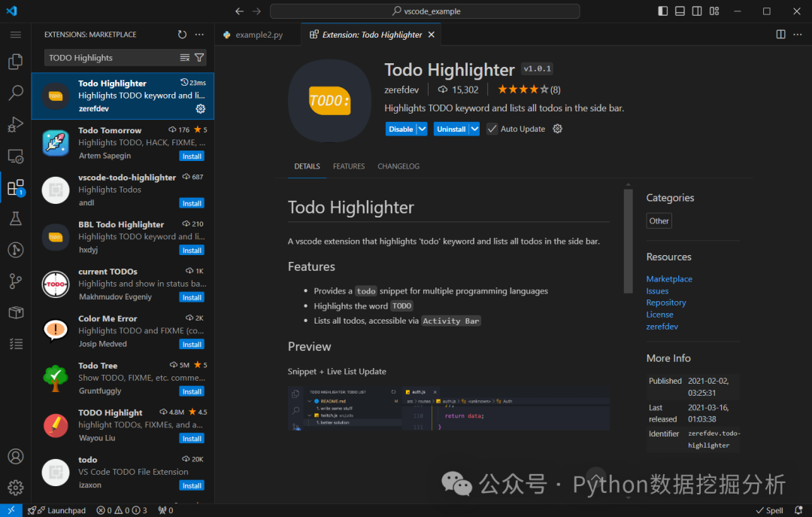The height and width of the screenshot is (517, 812).
Task: Open the zerefdev publisher name in header
Action: click(x=401, y=90)
